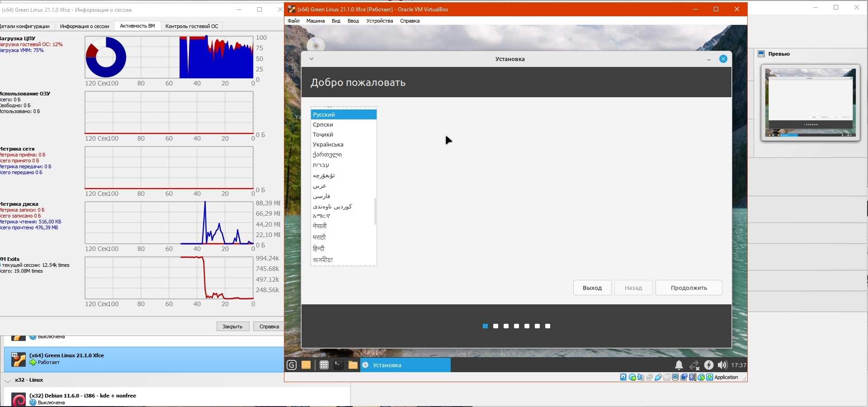868x407 pixels.
Task: Open the power manager lightning icon
Action: click(x=708, y=365)
